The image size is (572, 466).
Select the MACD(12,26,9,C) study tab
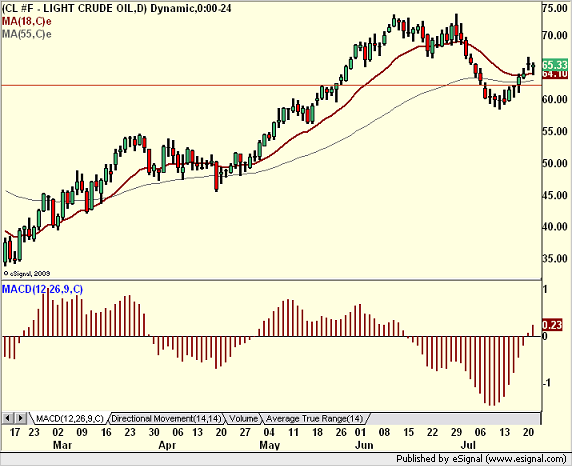[69, 419]
